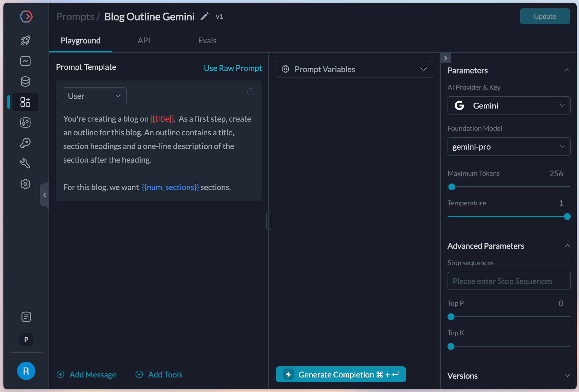Click the pencil icon to rename prompt
Screen dimensions: 579x392
click(x=205, y=17)
